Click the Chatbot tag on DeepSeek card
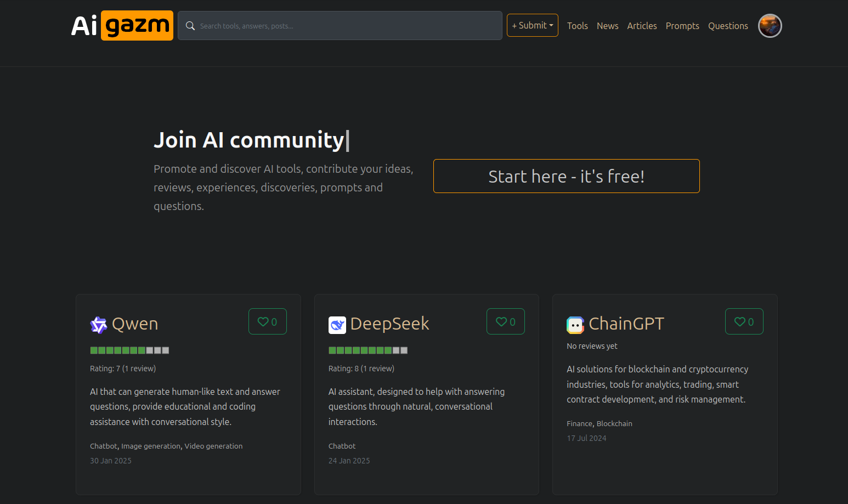The image size is (848, 504). (x=342, y=446)
